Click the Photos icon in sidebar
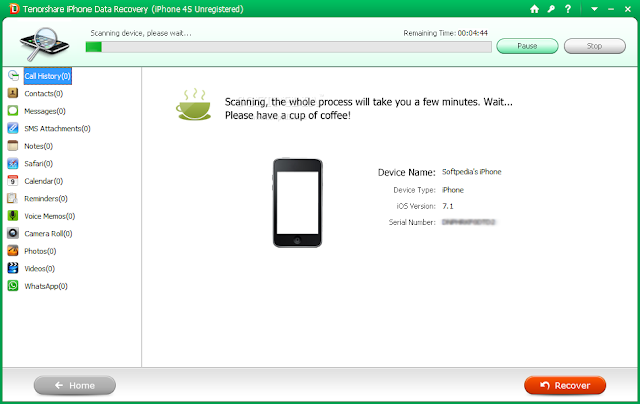640x404 pixels. [13, 251]
